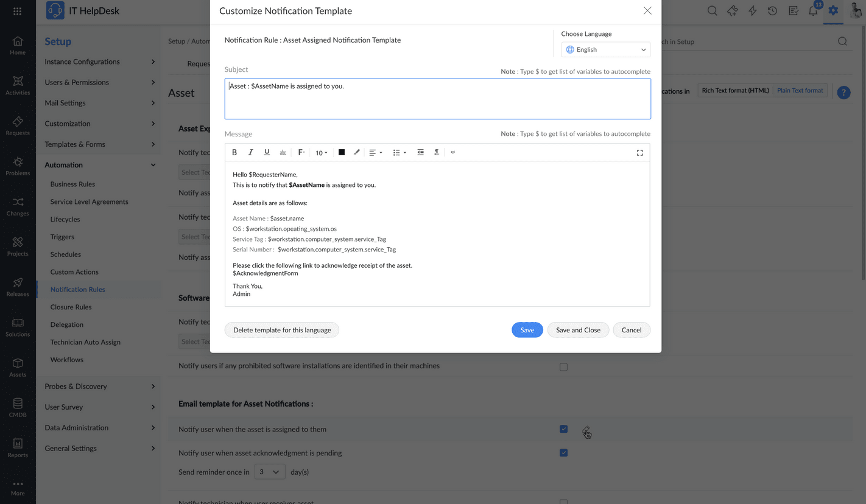Check prohibited software installations notification box
866x504 pixels.
(x=563, y=367)
